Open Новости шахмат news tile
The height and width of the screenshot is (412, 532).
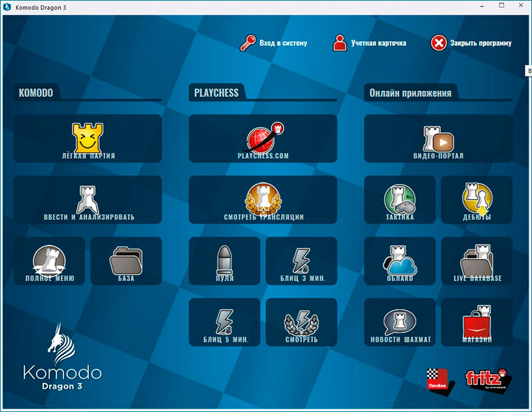pos(400,322)
